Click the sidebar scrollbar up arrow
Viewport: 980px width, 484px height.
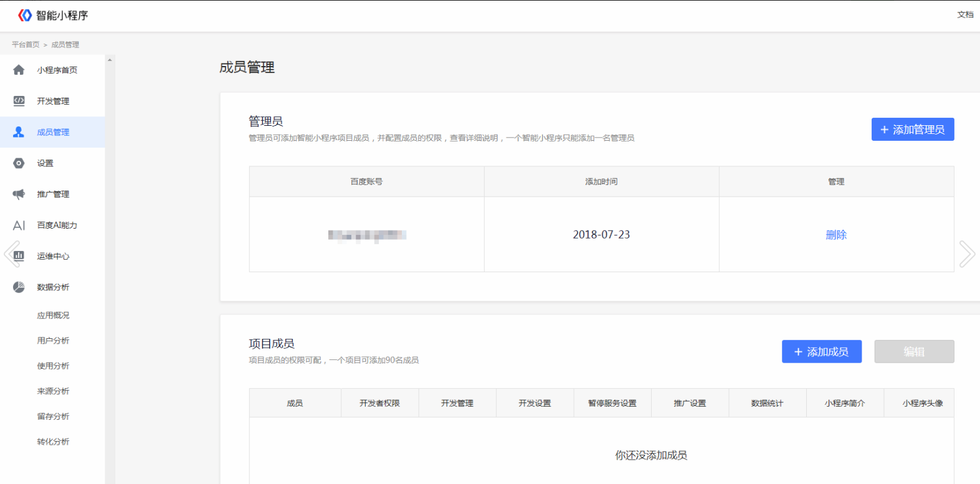pyautogui.click(x=110, y=60)
